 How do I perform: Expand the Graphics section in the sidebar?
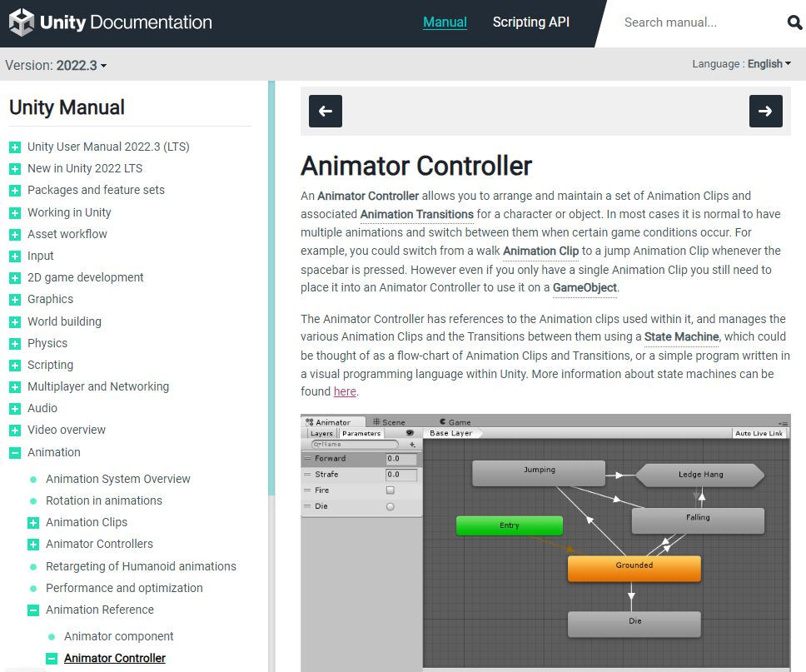(17, 299)
